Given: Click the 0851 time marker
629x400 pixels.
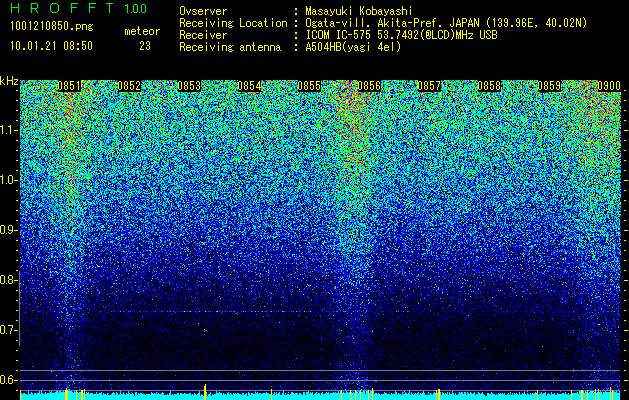Looking at the screenshot, I should coord(69,86).
